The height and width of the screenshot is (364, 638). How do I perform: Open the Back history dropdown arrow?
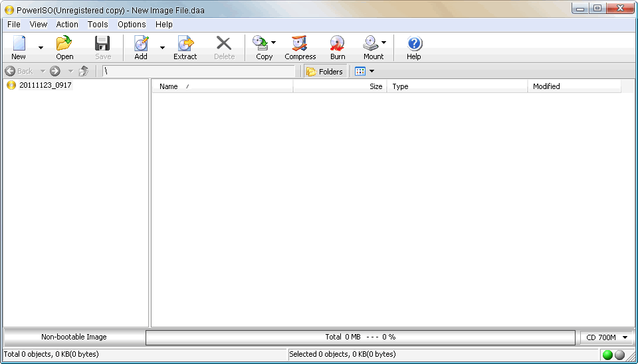tap(43, 71)
